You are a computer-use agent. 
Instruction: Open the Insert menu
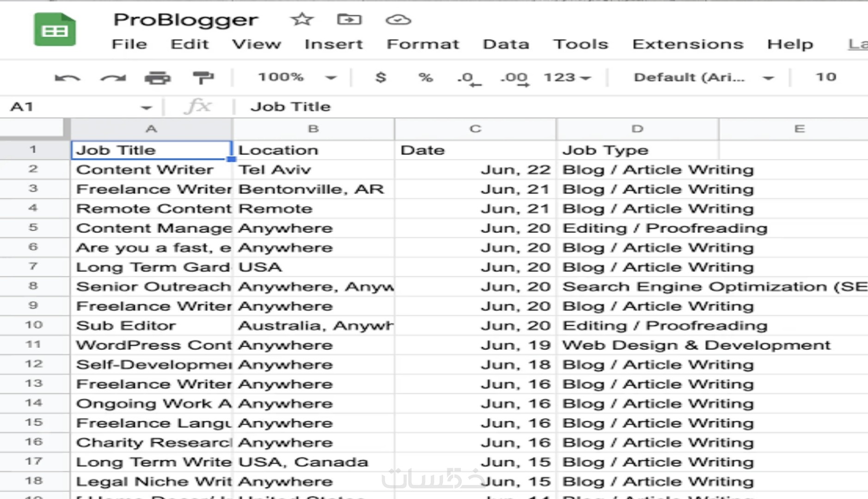click(x=334, y=44)
